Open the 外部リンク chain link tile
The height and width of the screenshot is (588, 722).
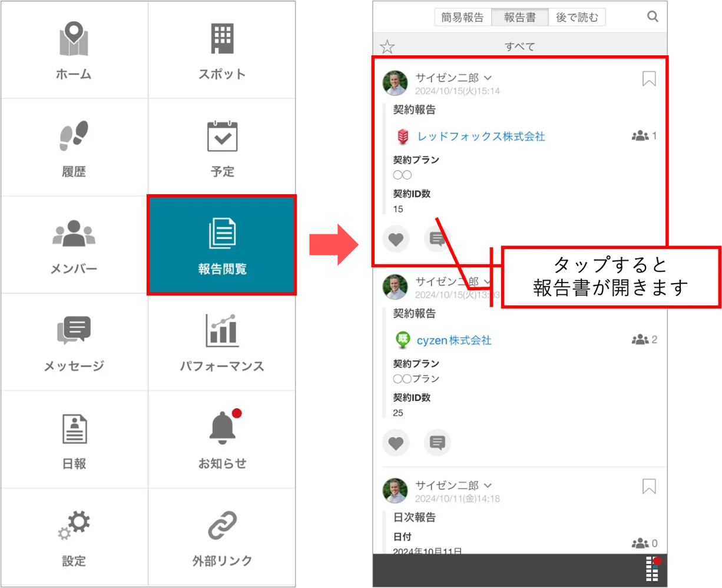222,537
